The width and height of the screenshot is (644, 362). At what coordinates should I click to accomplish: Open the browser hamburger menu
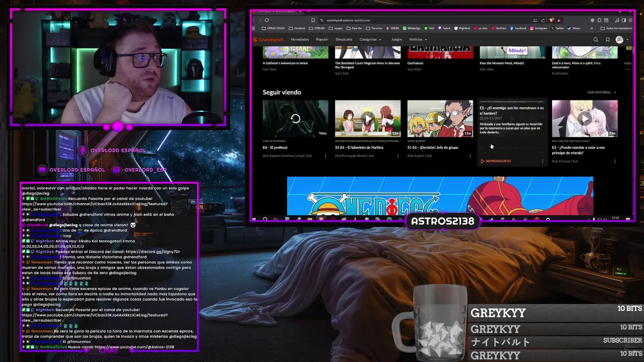click(630, 20)
